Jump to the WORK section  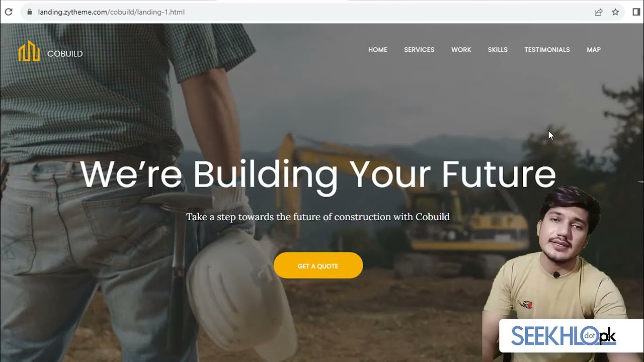(461, 50)
